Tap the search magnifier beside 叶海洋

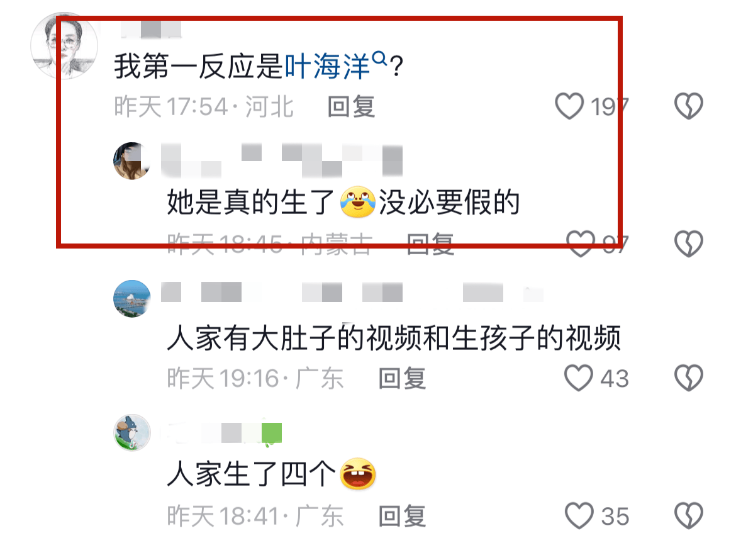pos(379,59)
